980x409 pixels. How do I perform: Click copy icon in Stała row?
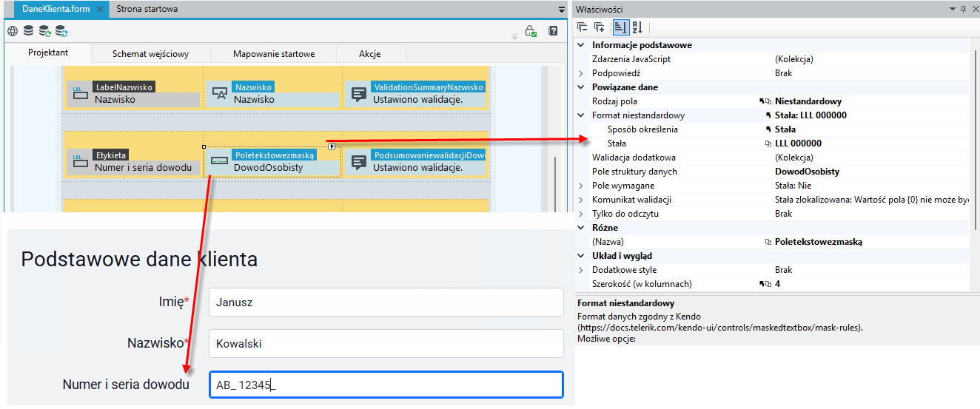768,143
